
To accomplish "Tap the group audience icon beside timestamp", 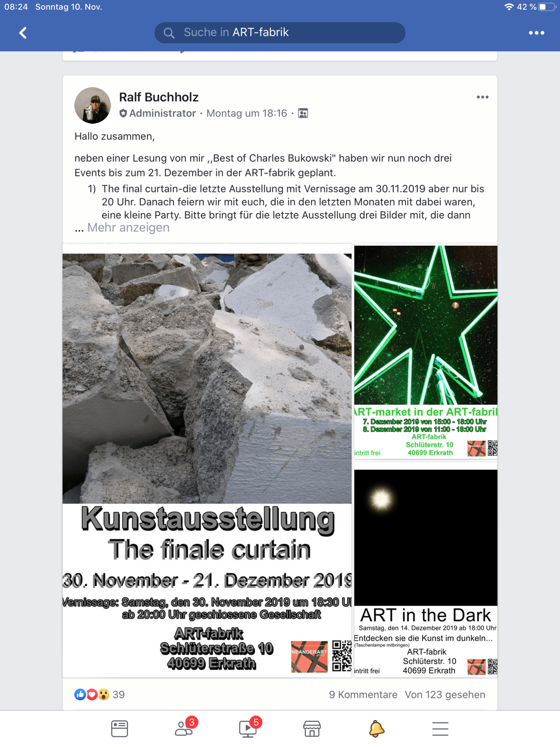I will tap(303, 113).
